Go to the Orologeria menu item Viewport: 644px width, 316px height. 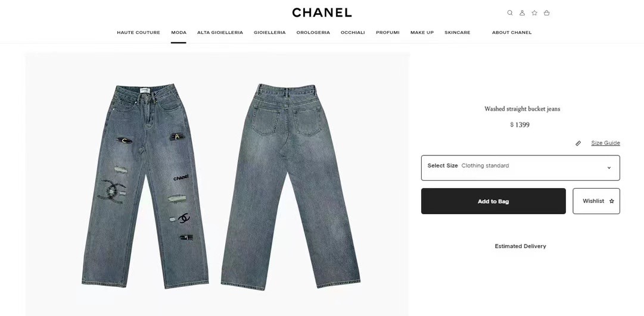(313, 32)
